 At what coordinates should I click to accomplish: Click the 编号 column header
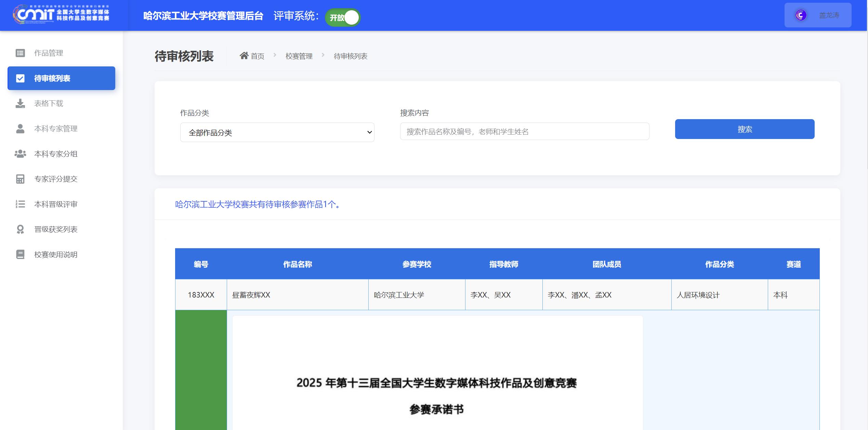[x=201, y=264]
